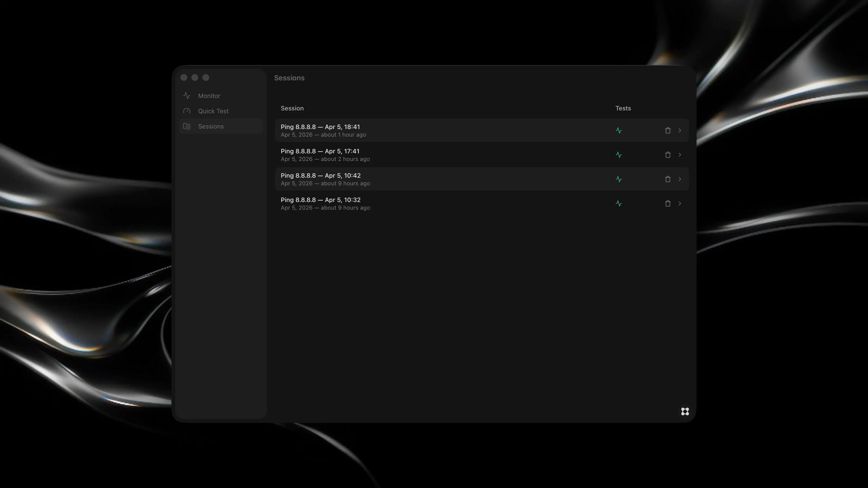Click "about 1 hour ago" subtitle text

pyautogui.click(x=343, y=135)
